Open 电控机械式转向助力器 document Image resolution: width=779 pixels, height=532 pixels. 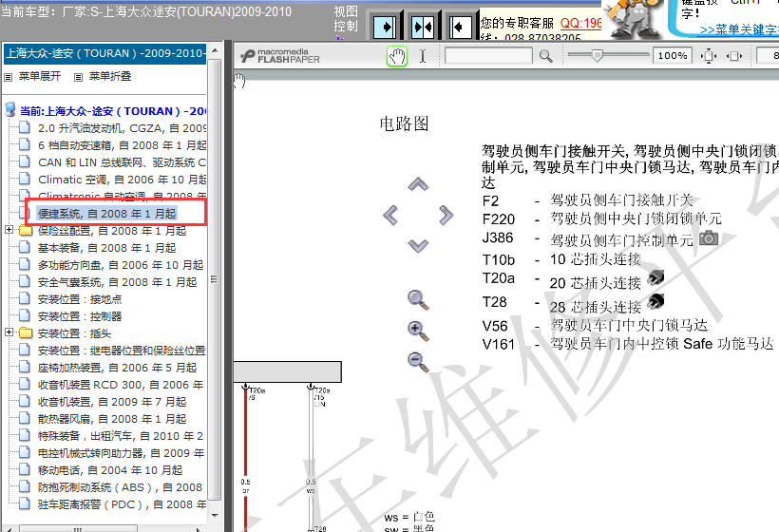pyautogui.click(x=121, y=453)
